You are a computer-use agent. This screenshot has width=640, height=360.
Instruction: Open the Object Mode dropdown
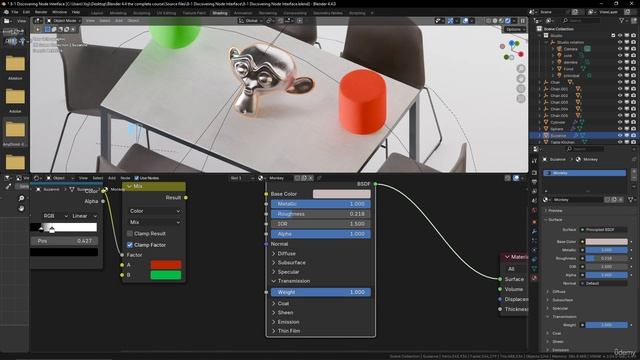(63, 20)
